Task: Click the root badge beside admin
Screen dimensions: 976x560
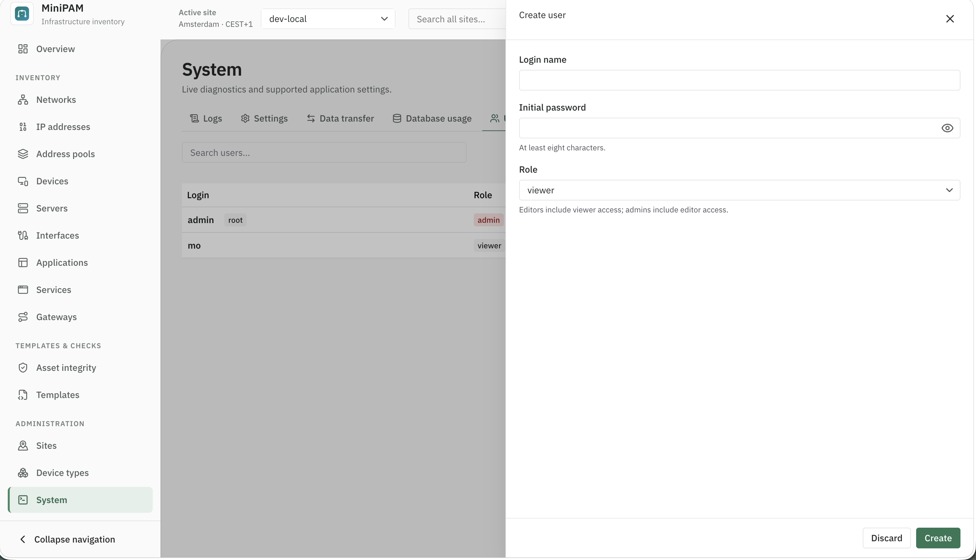Action: pyautogui.click(x=235, y=220)
